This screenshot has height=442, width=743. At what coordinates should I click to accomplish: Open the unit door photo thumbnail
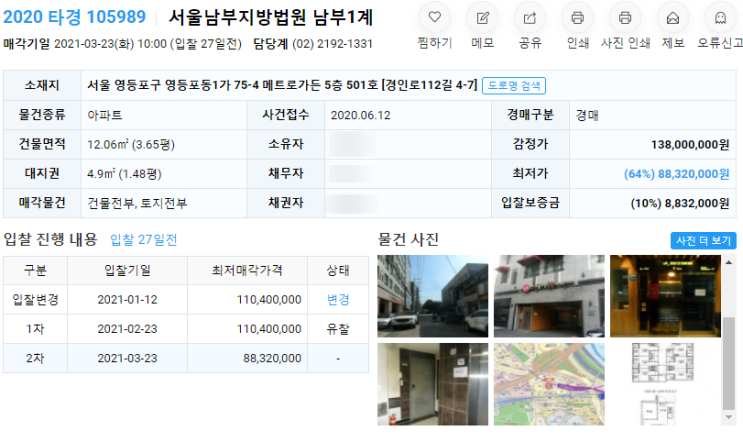tap(433, 384)
